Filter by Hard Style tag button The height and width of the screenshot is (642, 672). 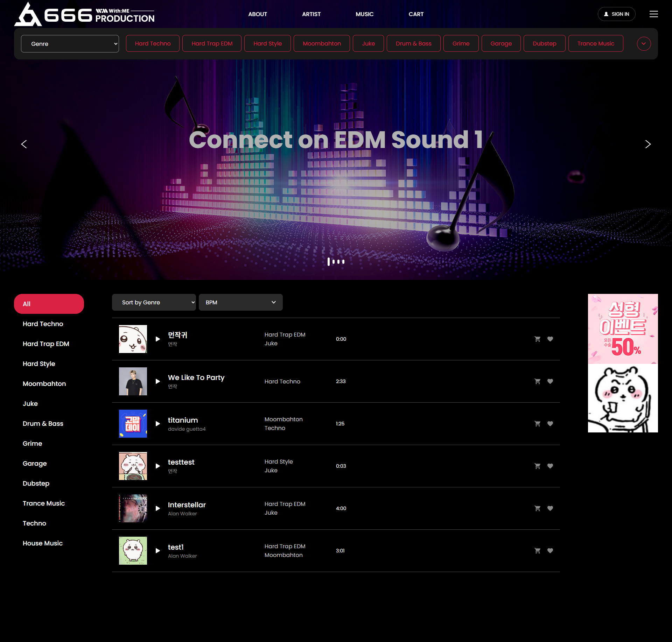[267, 43]
